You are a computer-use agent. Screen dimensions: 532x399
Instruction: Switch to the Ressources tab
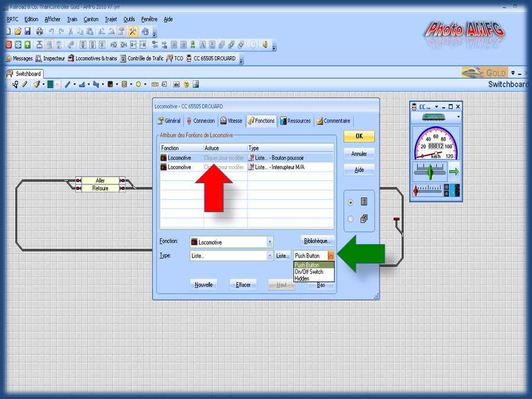295,121
